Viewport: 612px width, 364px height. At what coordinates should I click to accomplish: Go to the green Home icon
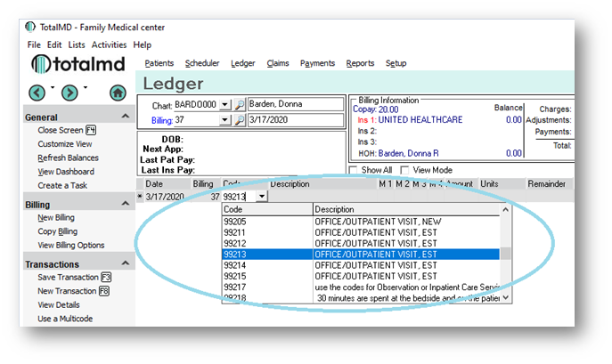tap(117, 93)
